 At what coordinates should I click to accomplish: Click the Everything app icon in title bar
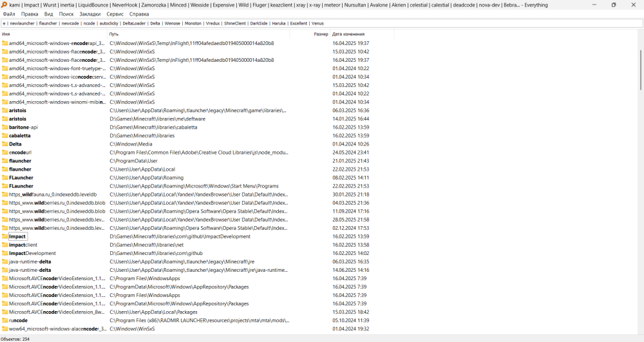coord(4,5)
